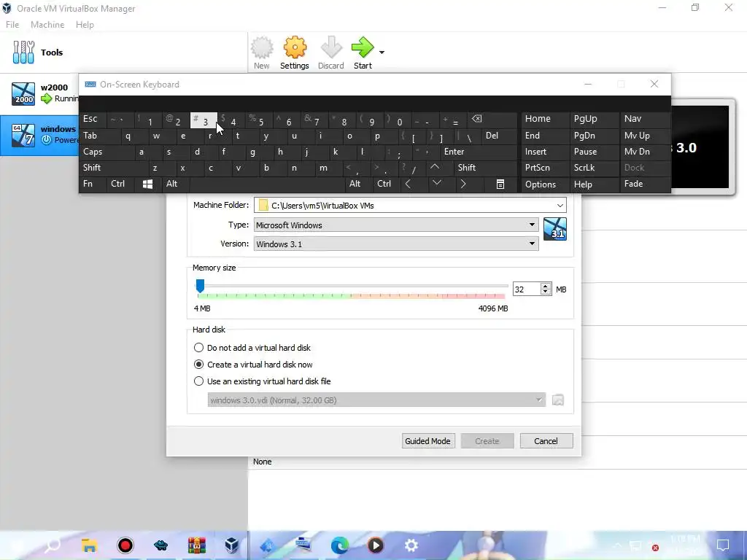This screenshot has height=560, width=747.
Task: Click the New machine toolbar icon
Action: [x=262, y=52]
